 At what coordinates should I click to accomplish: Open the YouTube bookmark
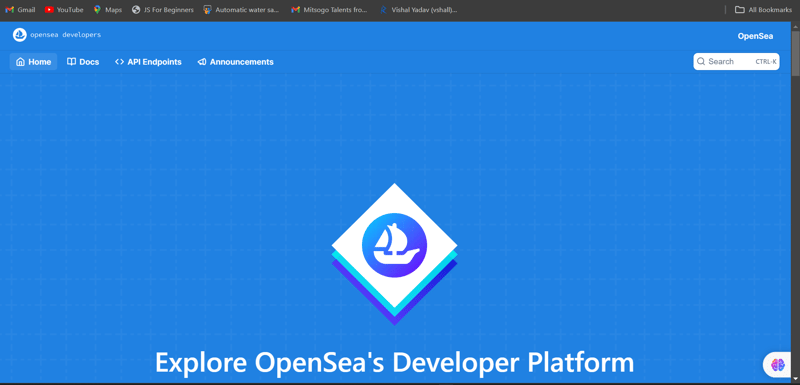(x=64, y=10)
